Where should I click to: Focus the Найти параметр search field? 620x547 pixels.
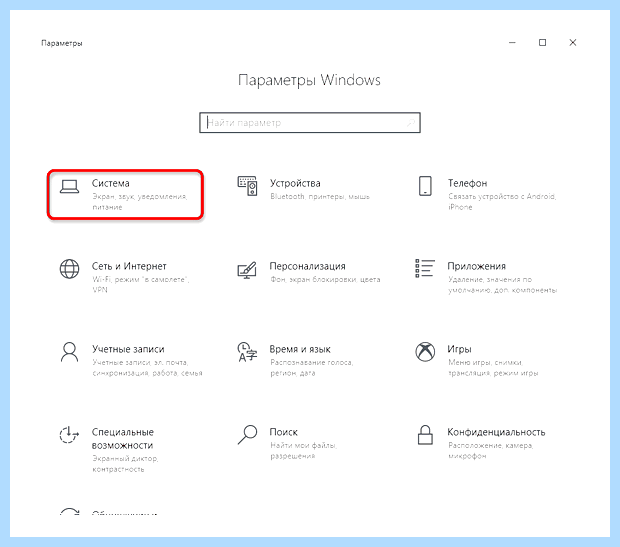[310, 123]
